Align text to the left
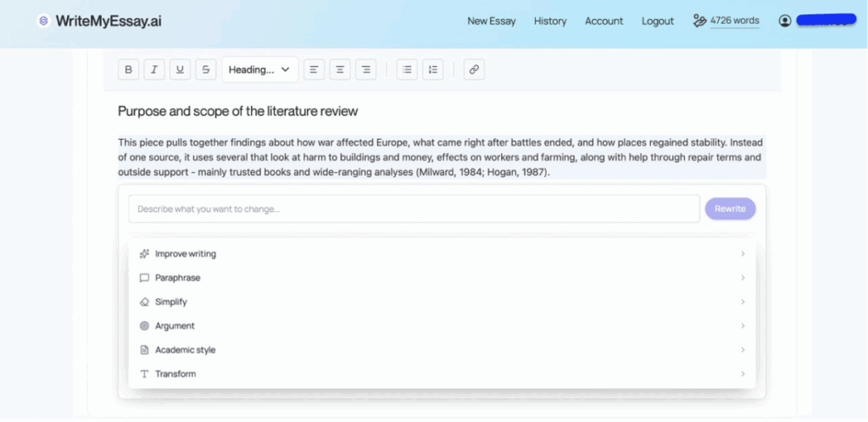This screenshot has width=868, height=422. tap(314, 70)
